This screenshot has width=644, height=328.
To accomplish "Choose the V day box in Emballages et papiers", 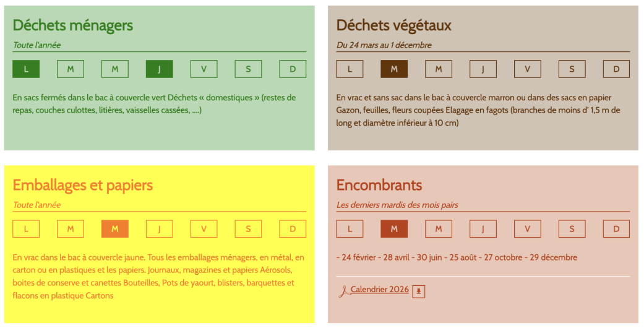I will tap(204, 229).
